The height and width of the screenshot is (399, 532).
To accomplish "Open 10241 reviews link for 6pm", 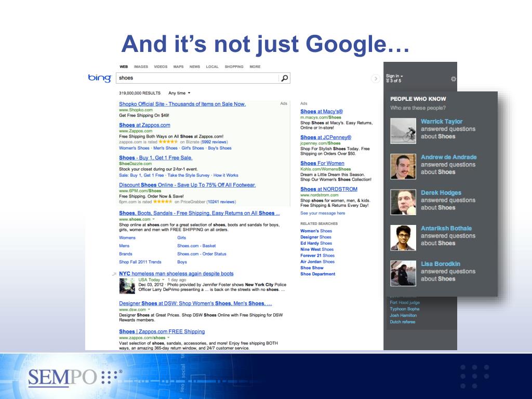I will click(x=221, y=202).
